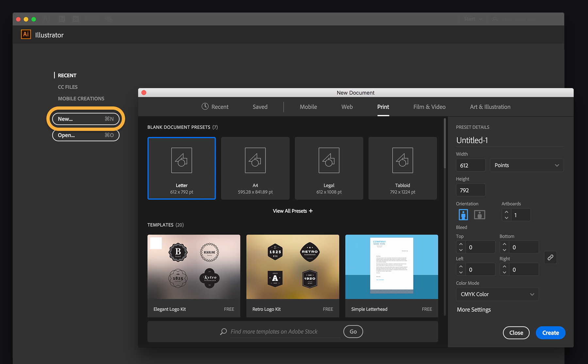The width and height of the screenshot is (588, 364).
Task: Switch to the Film & Video tab
Action: tap(429, 107)
